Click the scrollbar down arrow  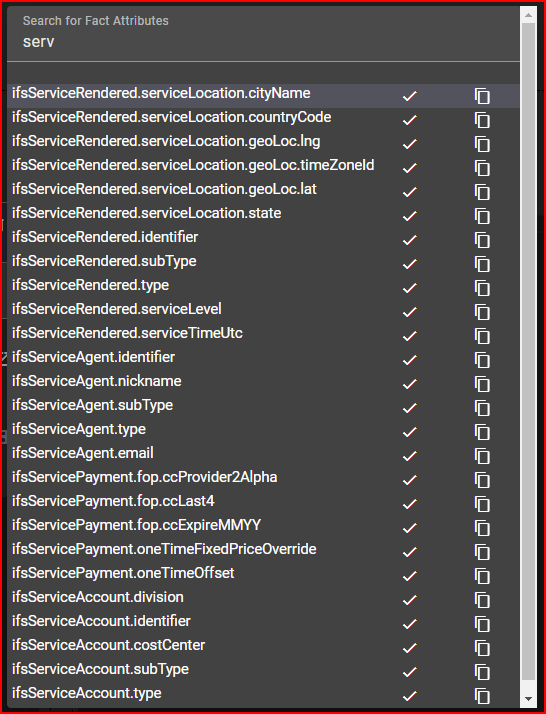(x=528, y=699)
